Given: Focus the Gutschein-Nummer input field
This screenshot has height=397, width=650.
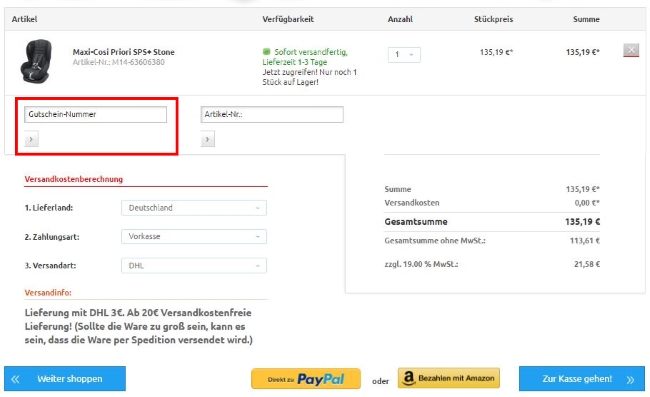Looking at the screenshot, I should coord(95,114).
